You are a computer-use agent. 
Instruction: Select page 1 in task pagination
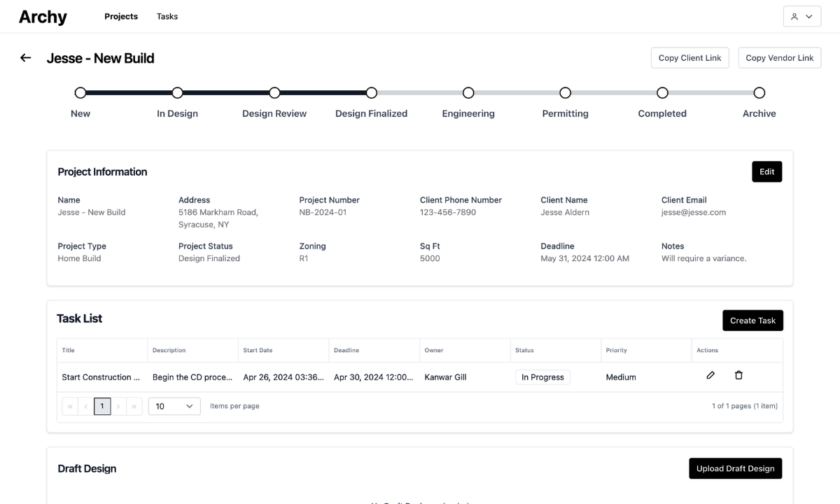pyautogui.click(x=102, y=406)
